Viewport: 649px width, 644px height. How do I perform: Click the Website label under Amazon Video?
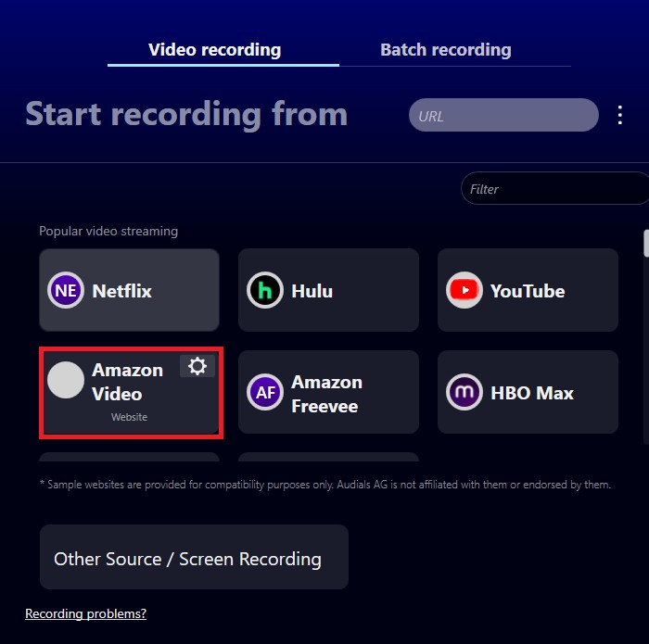(x=129, y=417)
